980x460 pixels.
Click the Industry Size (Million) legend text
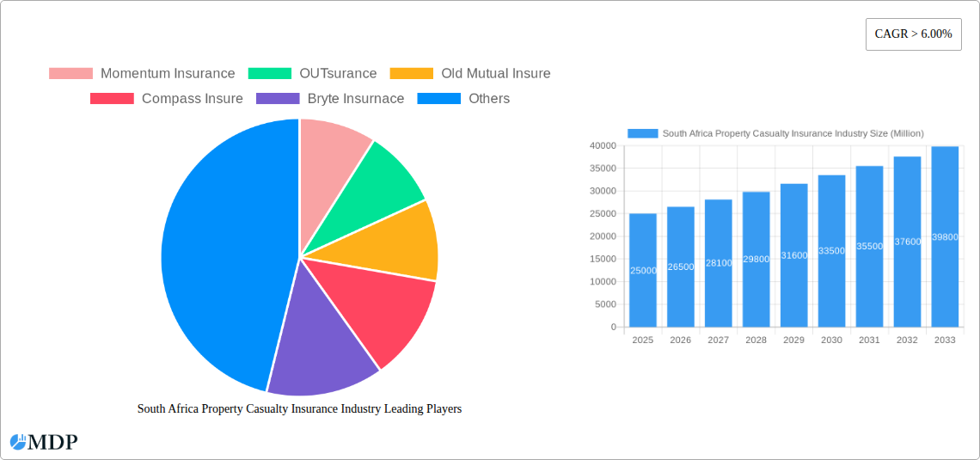tap(793, 133)
